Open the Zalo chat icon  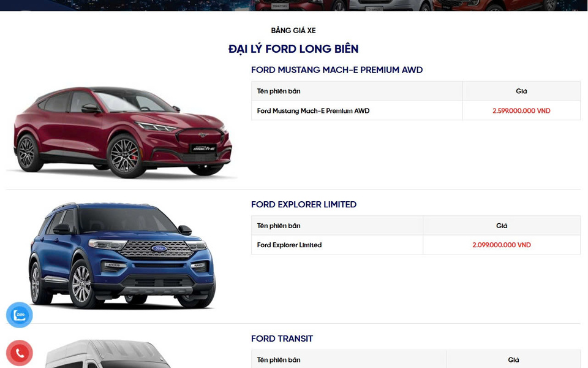coord(20,315)
